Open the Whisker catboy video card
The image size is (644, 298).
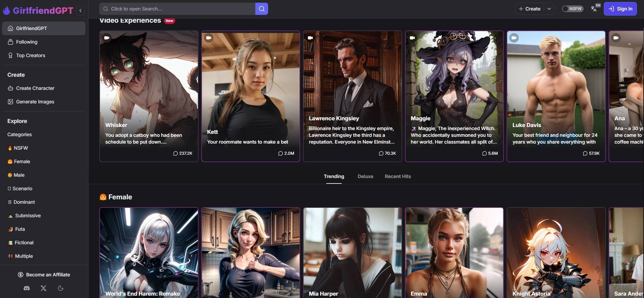point(149,96)
